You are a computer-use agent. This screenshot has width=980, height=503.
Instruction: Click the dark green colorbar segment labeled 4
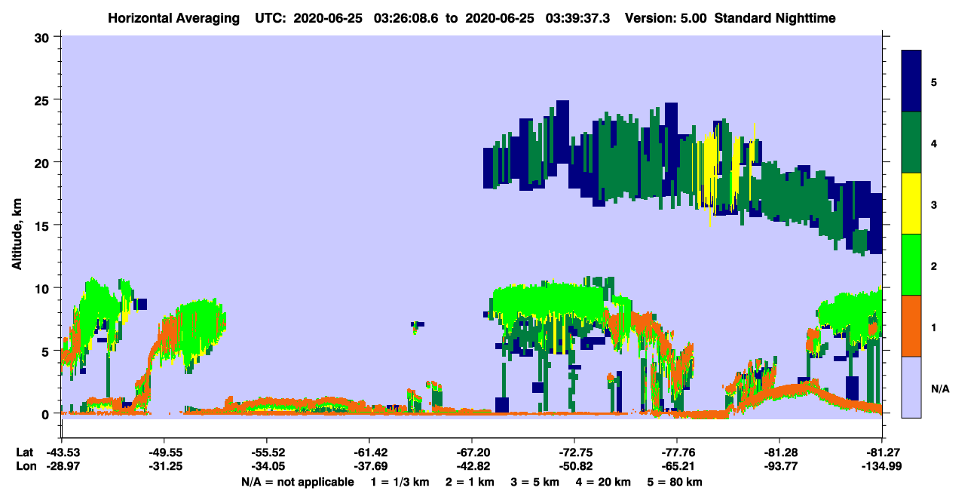(911, 143)
